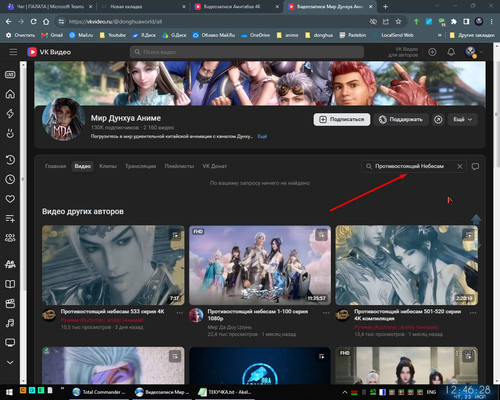Click the ENG language indicator in tray

pos(431,392)
